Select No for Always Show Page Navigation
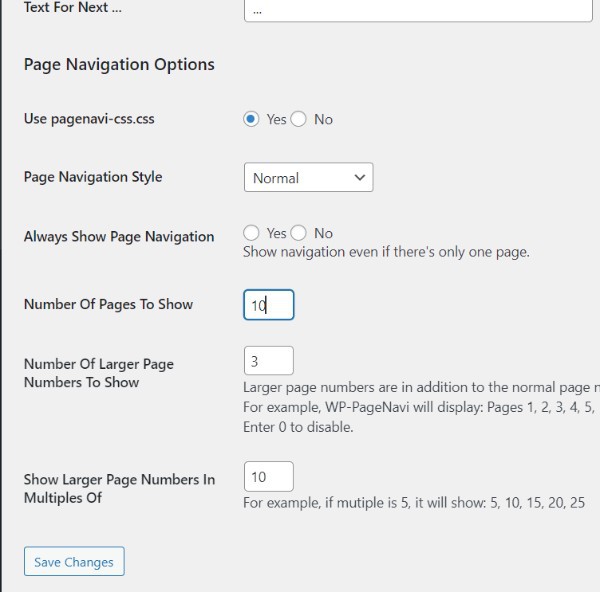This screenshot has width=600, height=592. point(298,233)
